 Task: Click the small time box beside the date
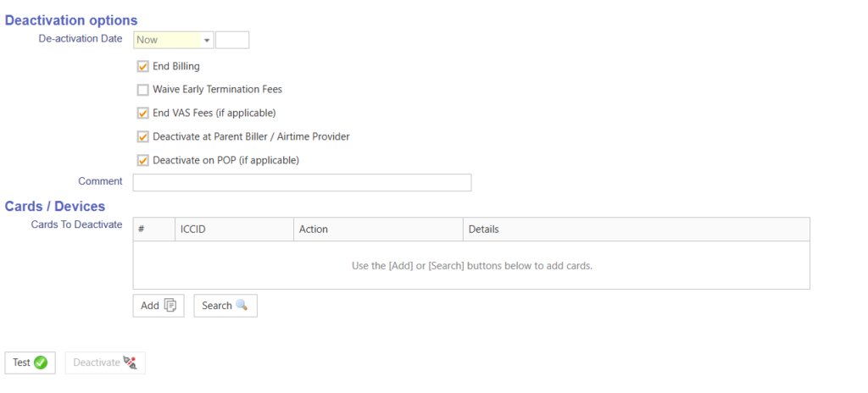[232, 40]
